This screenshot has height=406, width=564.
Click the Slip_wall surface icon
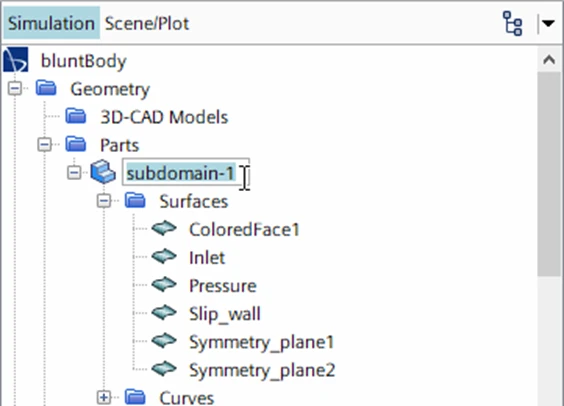[164, 313]
